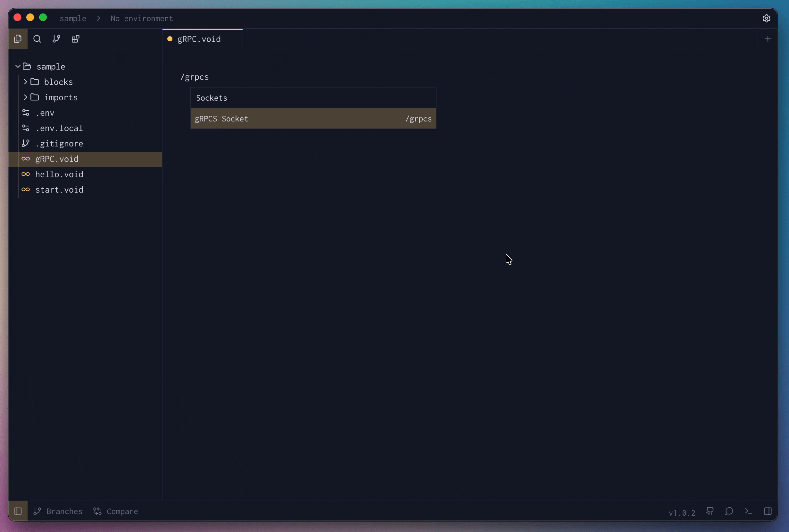
Task: Open hello.void file in tree
Action: pyautogui.click(x=59, y=174)
